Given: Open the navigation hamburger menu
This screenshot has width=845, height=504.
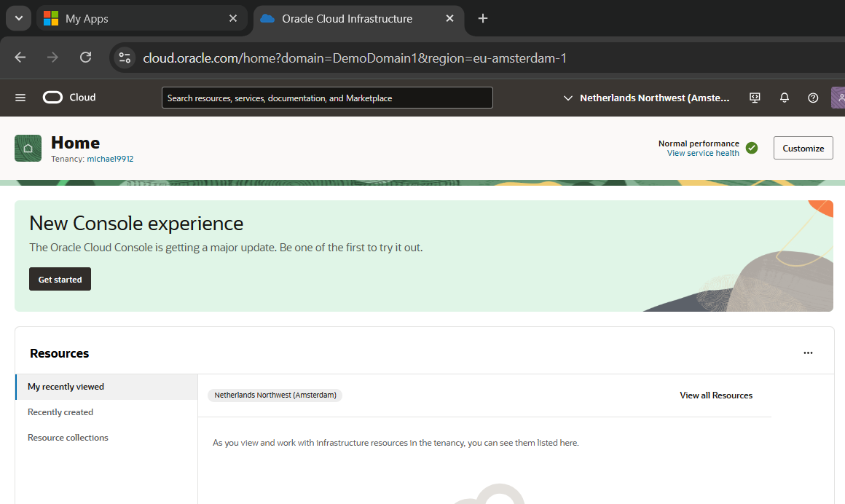Looking at the screenshot, I should tap(20, 98).
